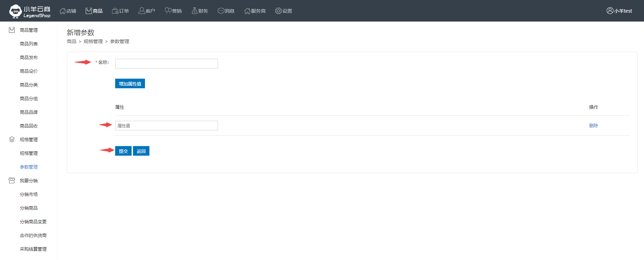Click the 消息 message bubble icon
Viewport: 644px width, 260px height.
click(x=221, y=11)
